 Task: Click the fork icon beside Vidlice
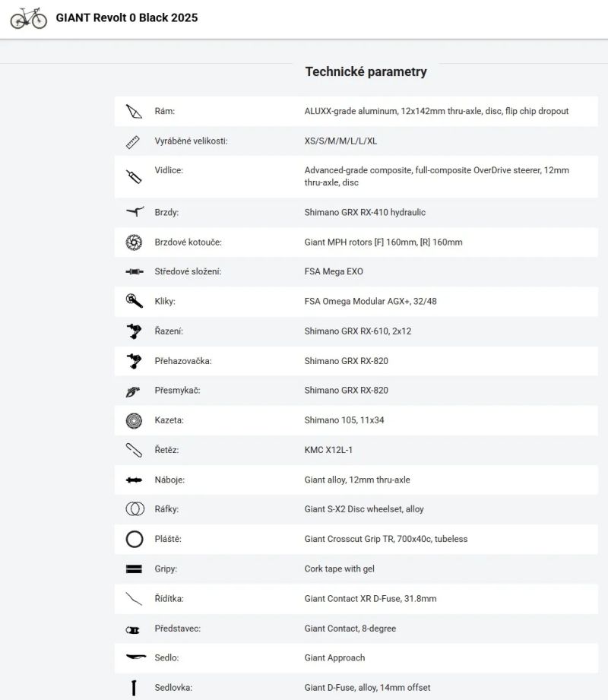(x=134, y=177)
